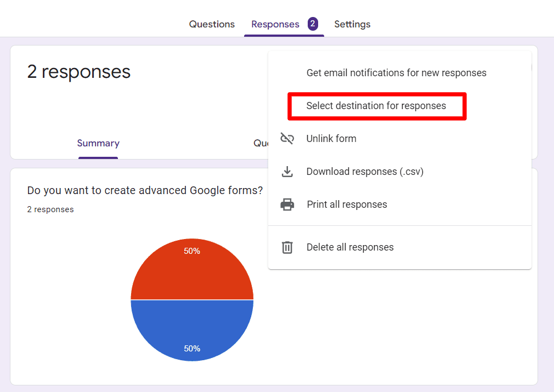Click the small '2 responses' count under the question
The height and width of the screenshot is (392, 554).
tap(50, 209)
